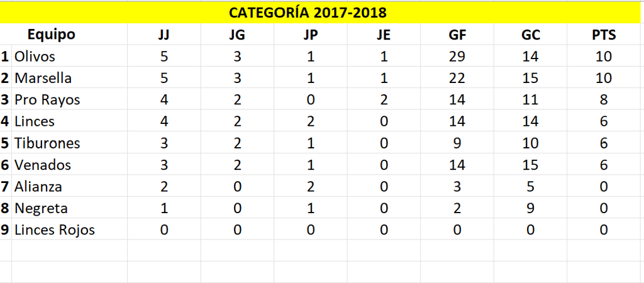The image size is (644, 283).
Task: Click the JJ column header
Action: [x=164, y=35]
